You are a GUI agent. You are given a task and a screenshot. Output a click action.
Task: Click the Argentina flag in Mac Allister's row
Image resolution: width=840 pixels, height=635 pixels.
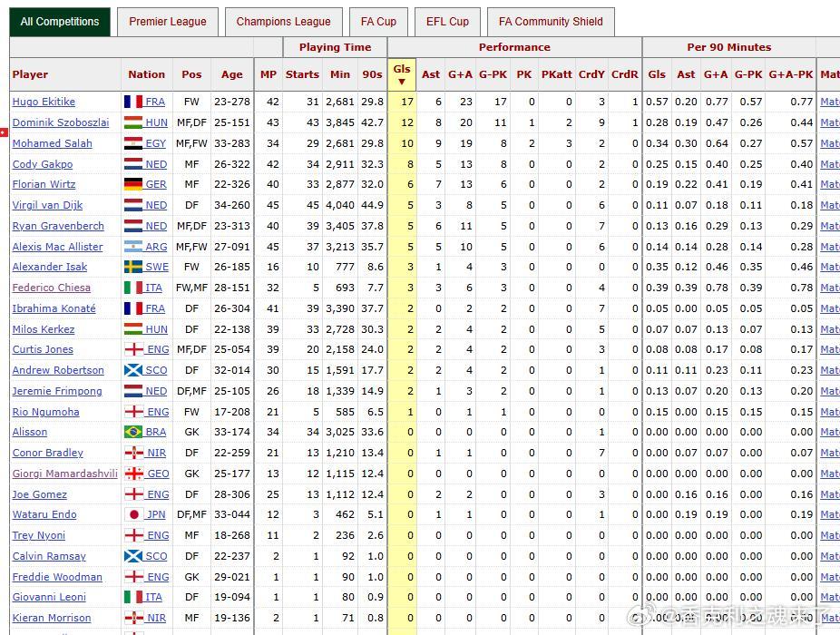(133, 247)
